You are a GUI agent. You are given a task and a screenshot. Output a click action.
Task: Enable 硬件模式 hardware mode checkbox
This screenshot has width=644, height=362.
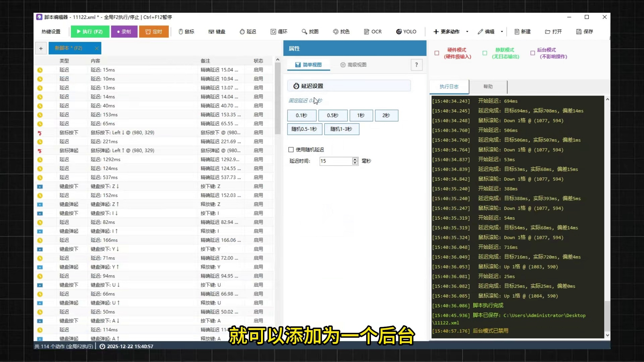(437, 53)
